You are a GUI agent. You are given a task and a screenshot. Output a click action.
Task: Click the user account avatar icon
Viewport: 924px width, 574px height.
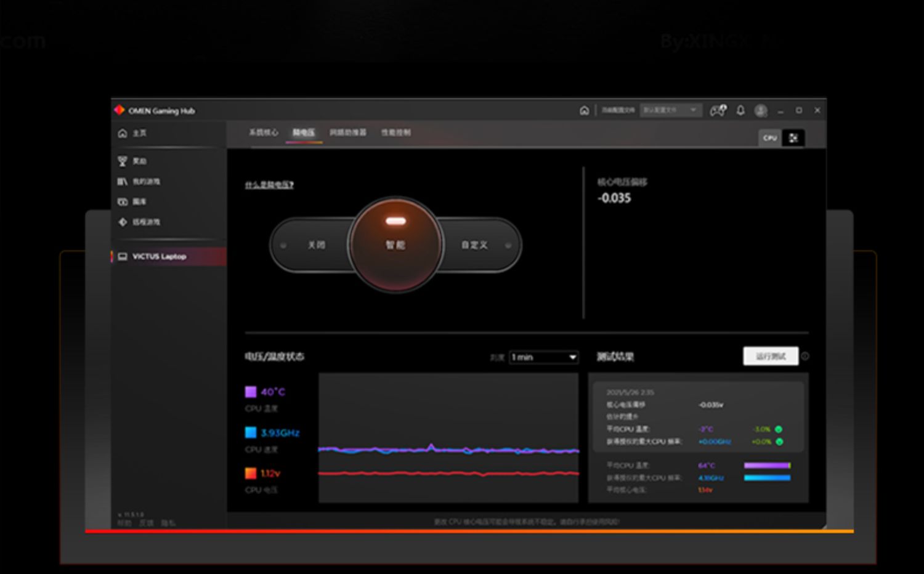tap(761, 110)
